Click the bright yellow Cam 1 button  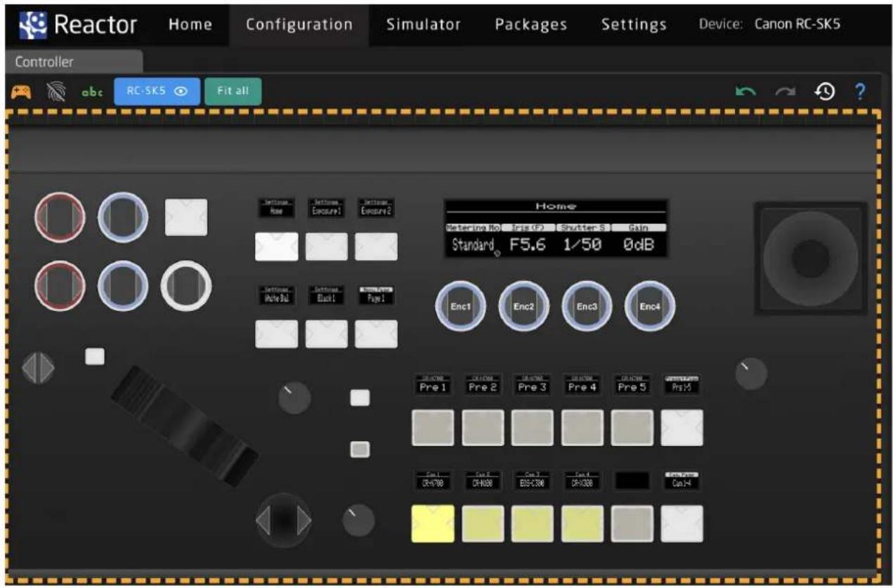click(433, 523)
